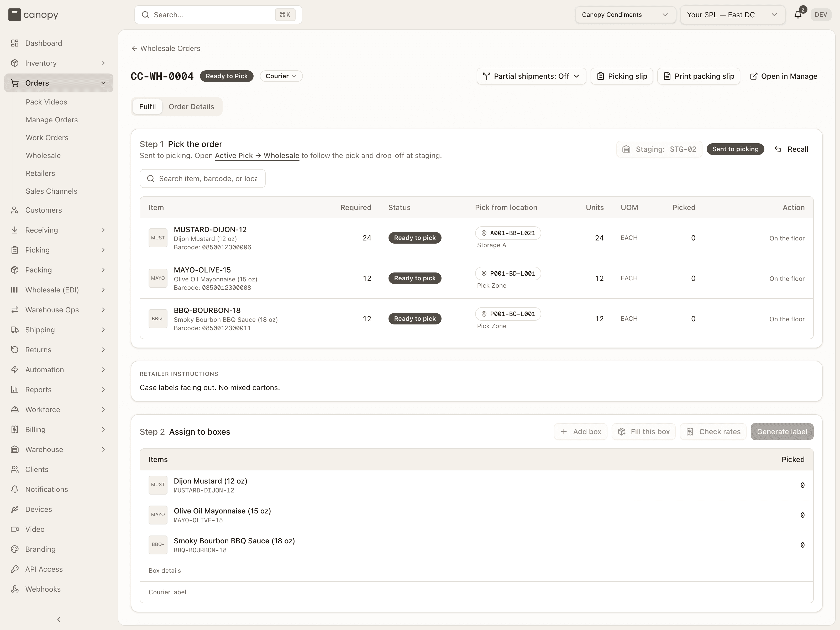Image resolution: width=840 pixels, height=630 pixels.
Task: Open the Courier dropdown pill
Action: (x=281, y=76)
